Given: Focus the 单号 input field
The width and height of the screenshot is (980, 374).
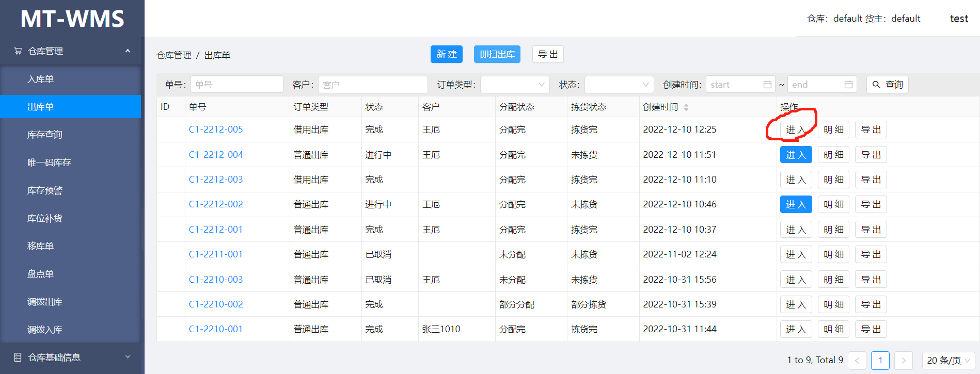Looking at the screenshot, I should (237, 85).
